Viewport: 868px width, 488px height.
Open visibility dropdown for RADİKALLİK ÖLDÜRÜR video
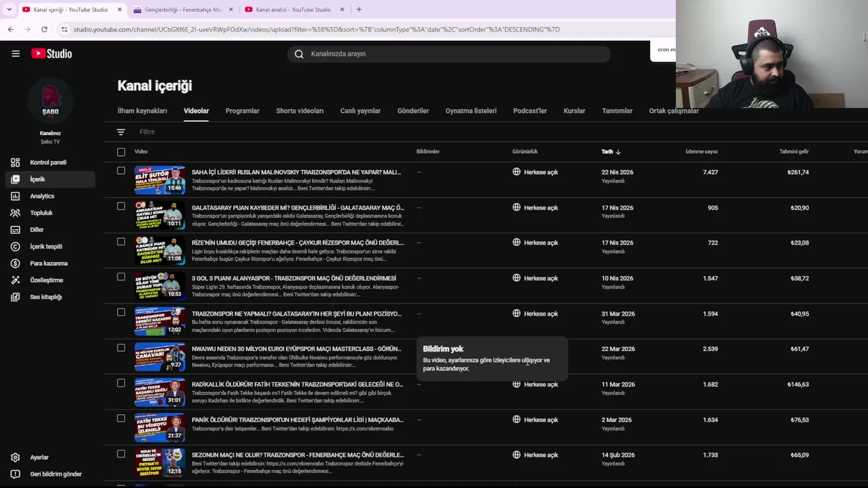click(x=536, y=384)
